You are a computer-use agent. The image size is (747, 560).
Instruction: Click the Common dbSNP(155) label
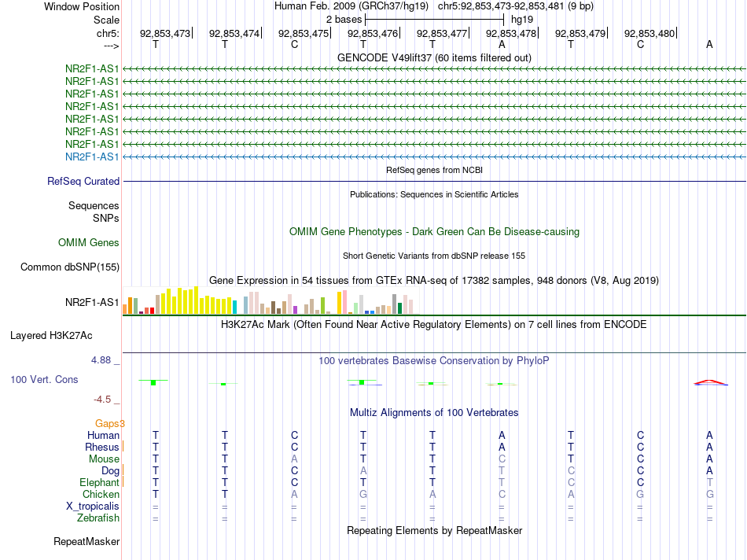(x=70, y=267)
